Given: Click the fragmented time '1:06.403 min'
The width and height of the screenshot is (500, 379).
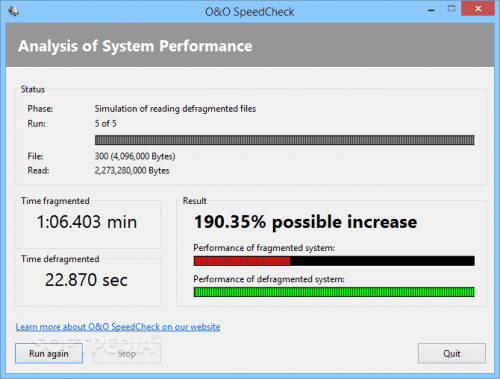Looking at the screenshot, I should point(87,222).
